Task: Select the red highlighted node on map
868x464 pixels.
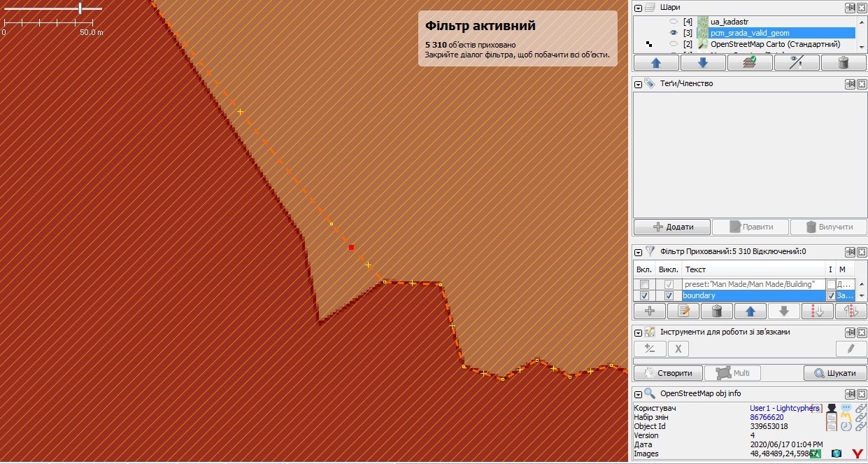Action: coord(351,247)
